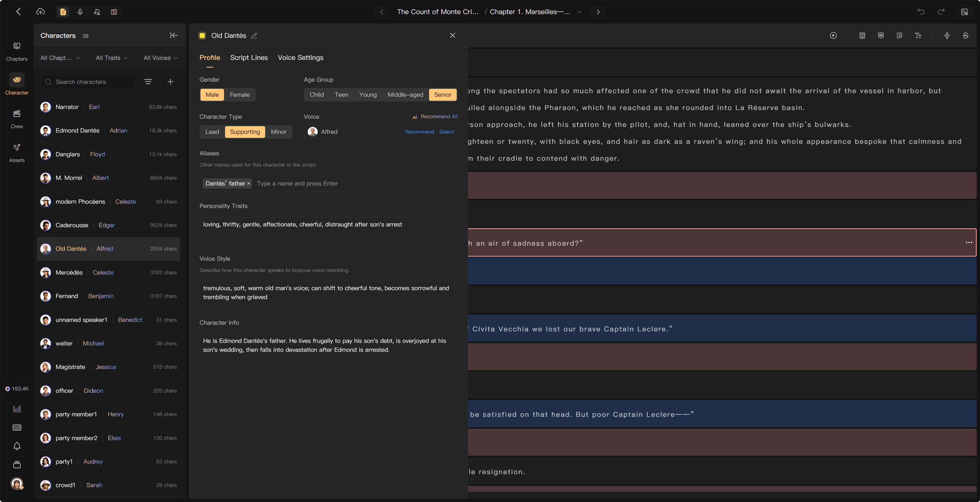Choose Middle-aged age group
Image resolution: width=980 pixels, height=502 pixels.
[405, 95]
